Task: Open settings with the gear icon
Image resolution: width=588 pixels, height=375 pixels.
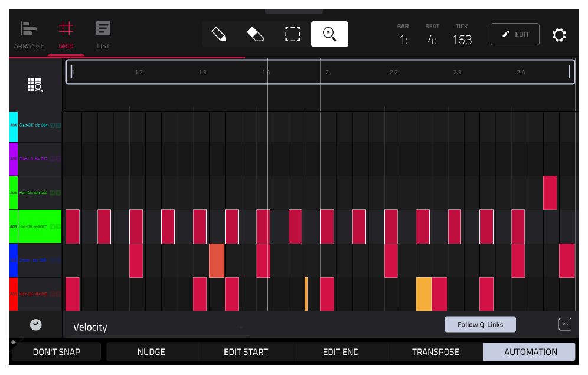Action: pos(558,35)
